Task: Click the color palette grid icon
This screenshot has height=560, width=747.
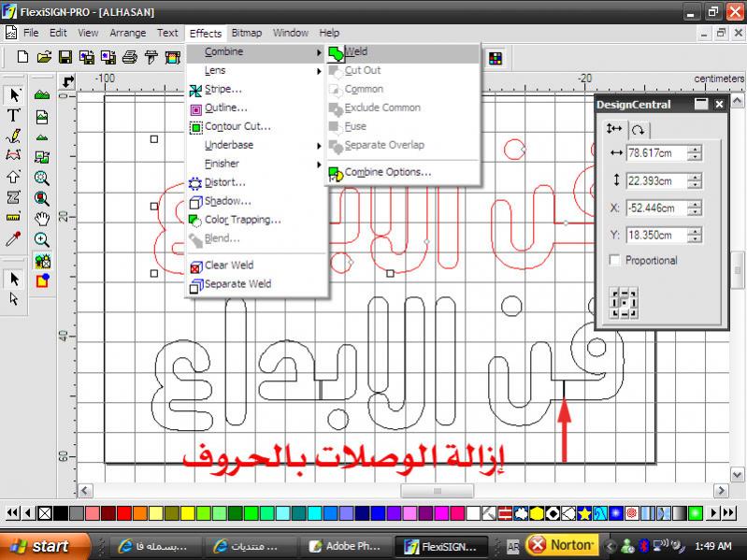Action: [495, 58]
